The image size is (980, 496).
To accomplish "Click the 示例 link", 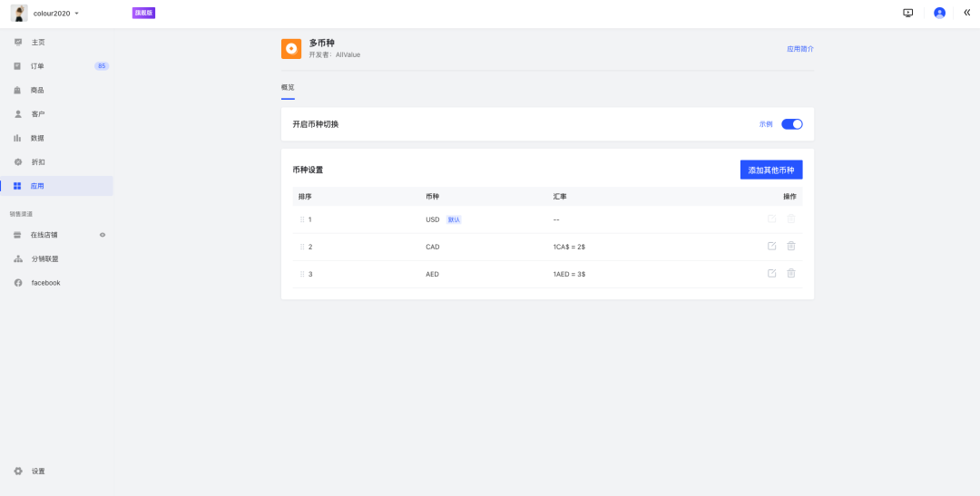I will (x=766, y=124).
